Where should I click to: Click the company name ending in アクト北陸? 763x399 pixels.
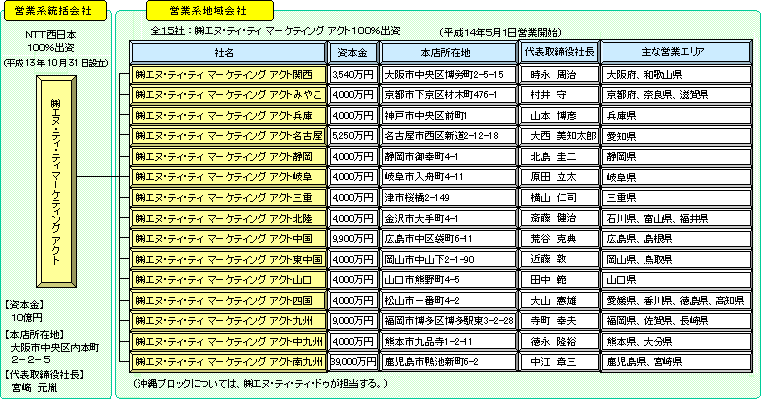click(228, 218)
